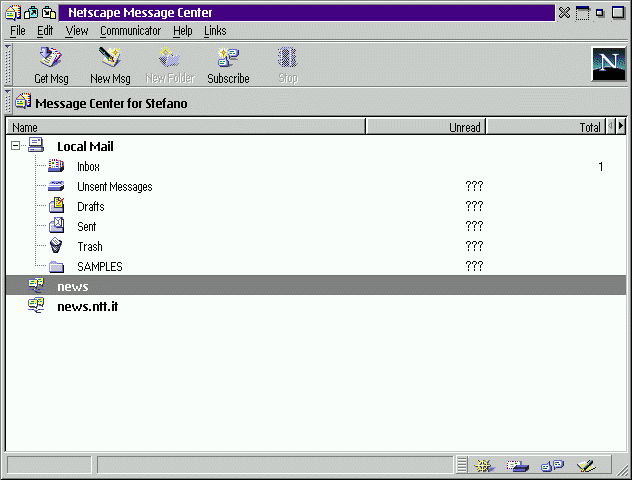This screenshot has width=632, height=480.
Task: Open the Help menu
Action: tap(183, 31)
